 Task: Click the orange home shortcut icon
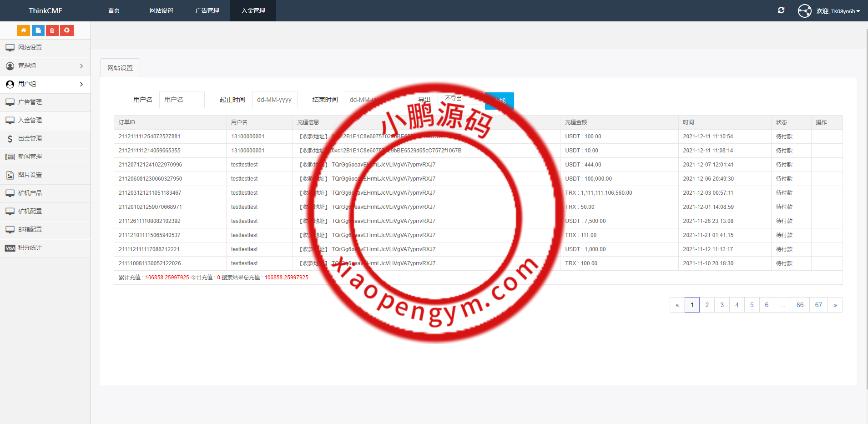pos(23,30)
